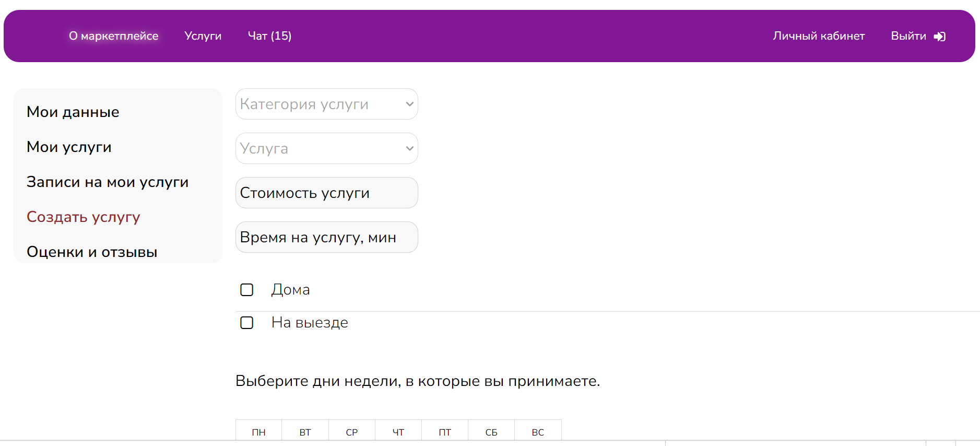Open the О маркетплейсе menu item
This screenshot has height=446, width=980.
pos(114,36)
